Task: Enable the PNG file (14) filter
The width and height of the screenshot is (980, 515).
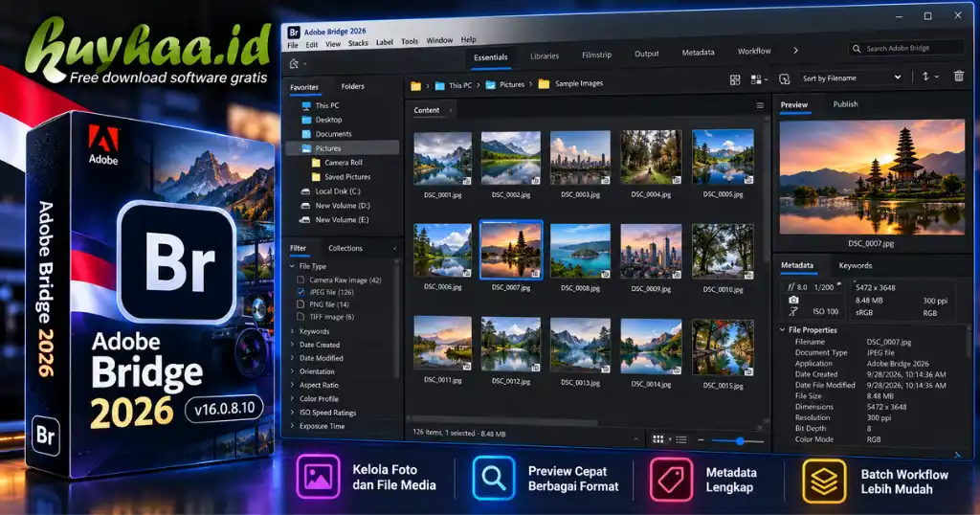Action: (301, 304)
